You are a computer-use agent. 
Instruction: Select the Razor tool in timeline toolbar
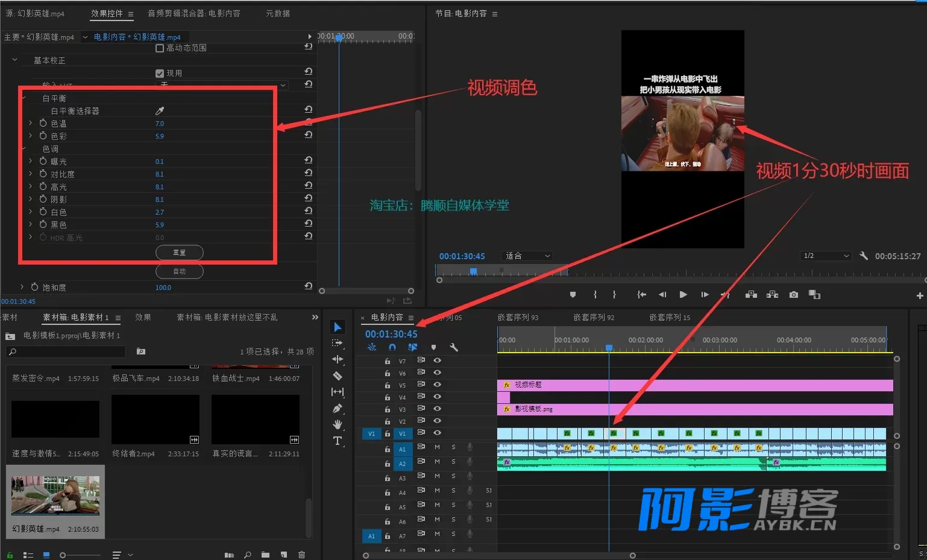pos(338,376)
